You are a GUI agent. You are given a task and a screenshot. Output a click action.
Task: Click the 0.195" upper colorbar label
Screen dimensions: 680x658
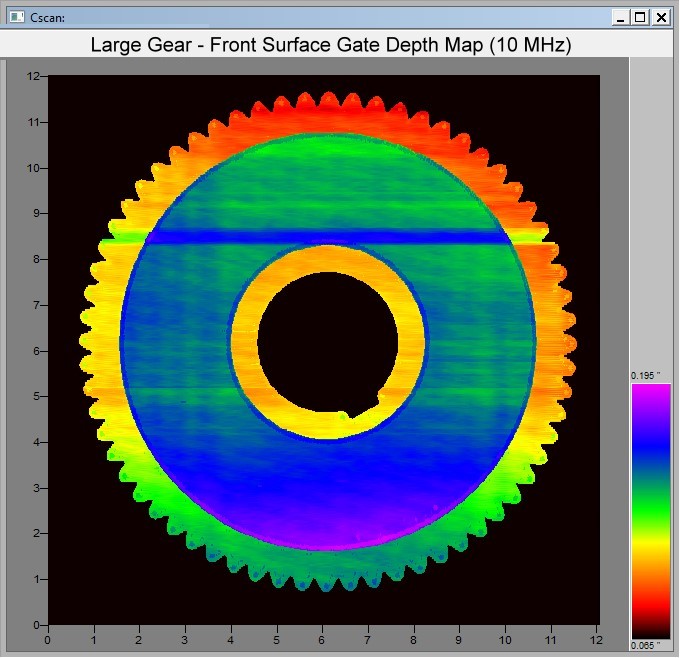coord(645,376)
